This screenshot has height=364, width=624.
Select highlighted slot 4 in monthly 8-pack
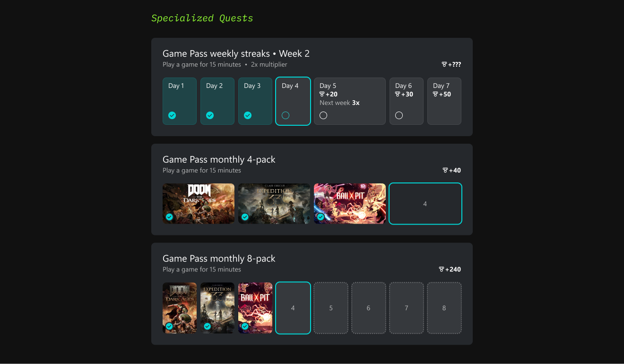pos(293,308)
